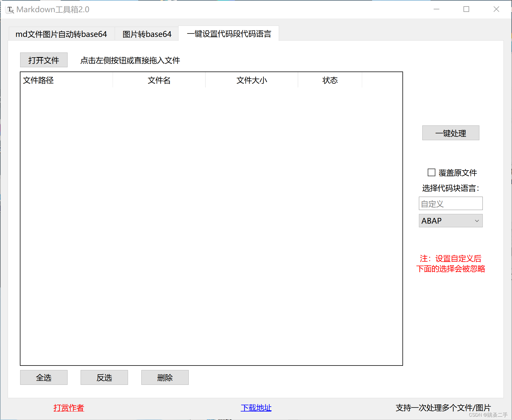Open the 下载地址 link
Image resolution: width=512 pixels, height=420 pixels.
click(256, 408)
